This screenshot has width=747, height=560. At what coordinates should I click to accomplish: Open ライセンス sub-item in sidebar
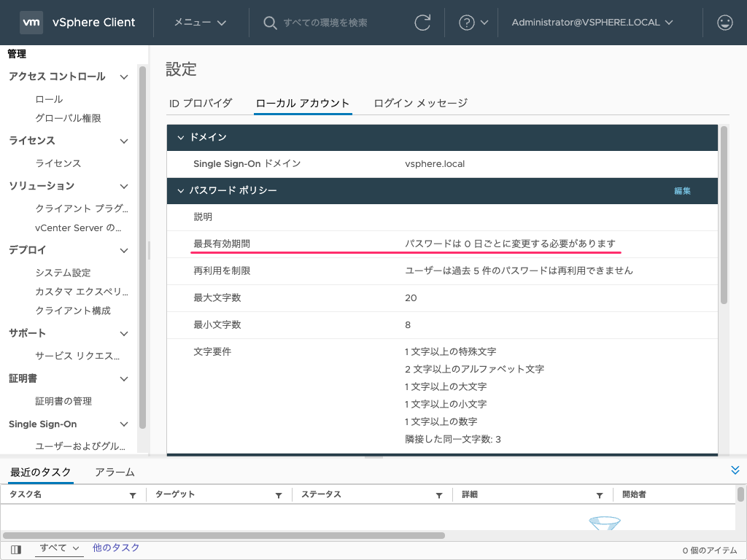[x=58, y=163]
